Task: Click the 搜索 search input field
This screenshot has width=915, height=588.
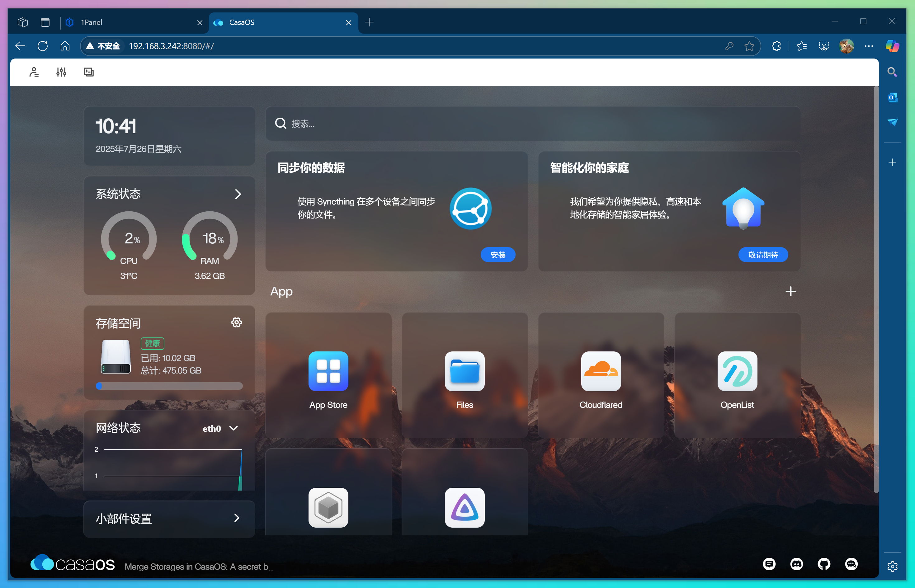Action: [x=420, y=124]
